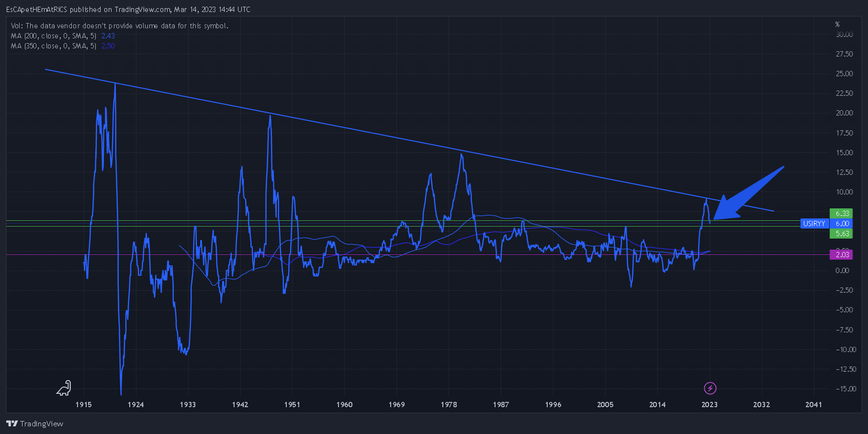Click the magenta 2.03 price label
Image resolution: width=868 pixels, height=434 pixels.
842,254
